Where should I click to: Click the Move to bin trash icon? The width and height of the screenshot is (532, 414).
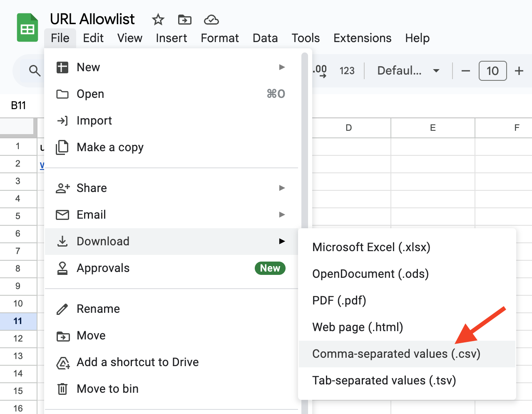62,389
